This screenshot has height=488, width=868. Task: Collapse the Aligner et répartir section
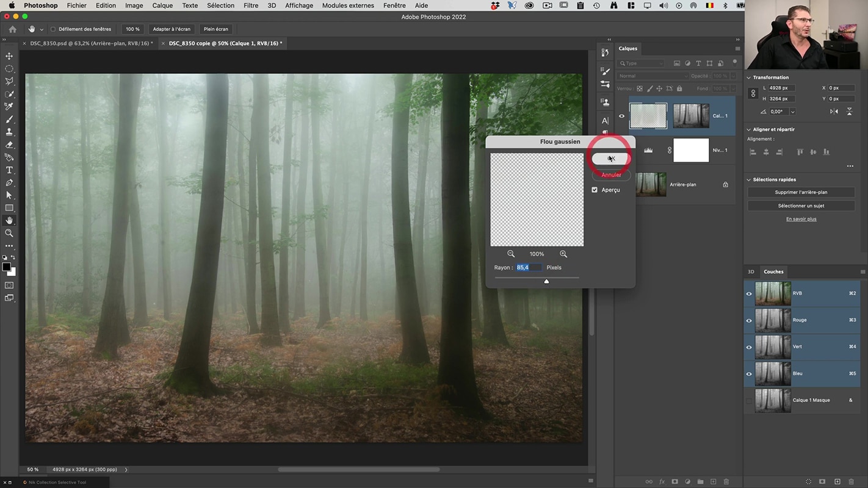pos(749,129)
